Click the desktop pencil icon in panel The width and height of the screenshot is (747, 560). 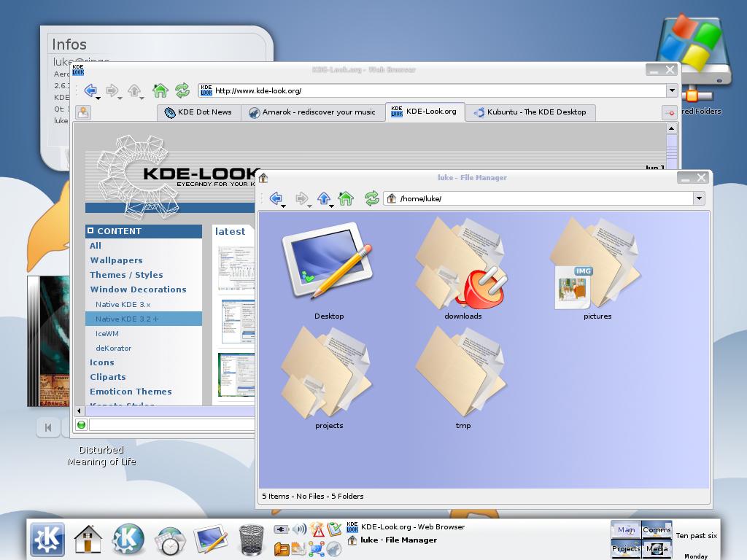[211, 539]
